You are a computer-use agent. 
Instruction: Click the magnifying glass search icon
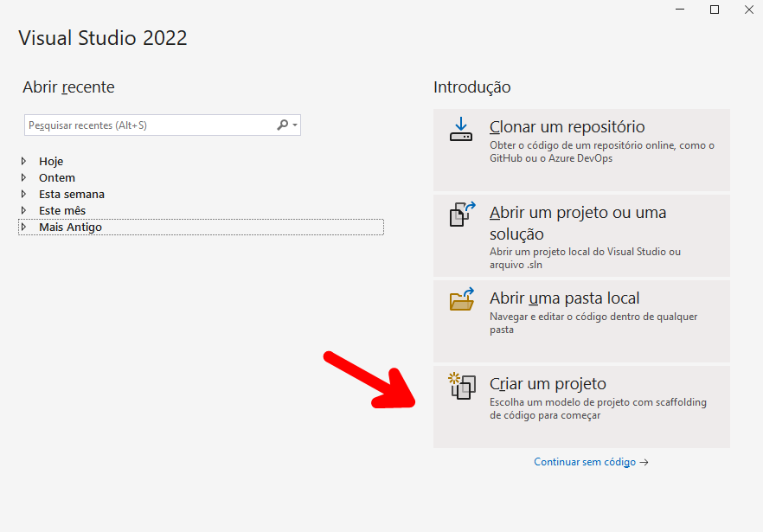click(x=283, y=125)
